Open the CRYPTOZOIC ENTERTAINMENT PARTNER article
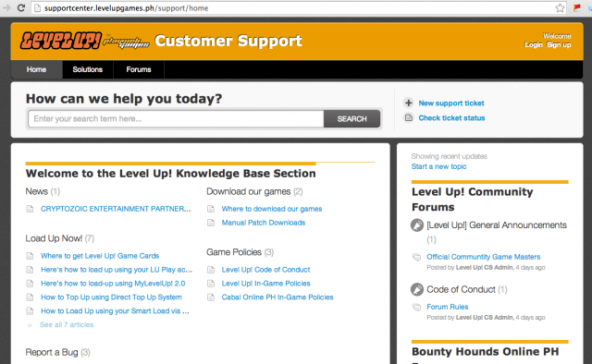 [116, 209]
